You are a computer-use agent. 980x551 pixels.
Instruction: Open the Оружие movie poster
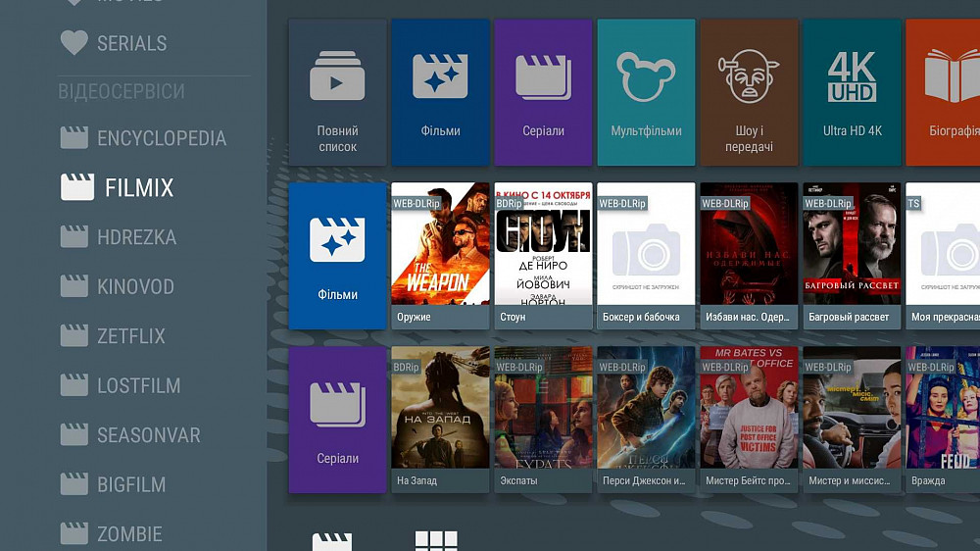tap(440, 244)
